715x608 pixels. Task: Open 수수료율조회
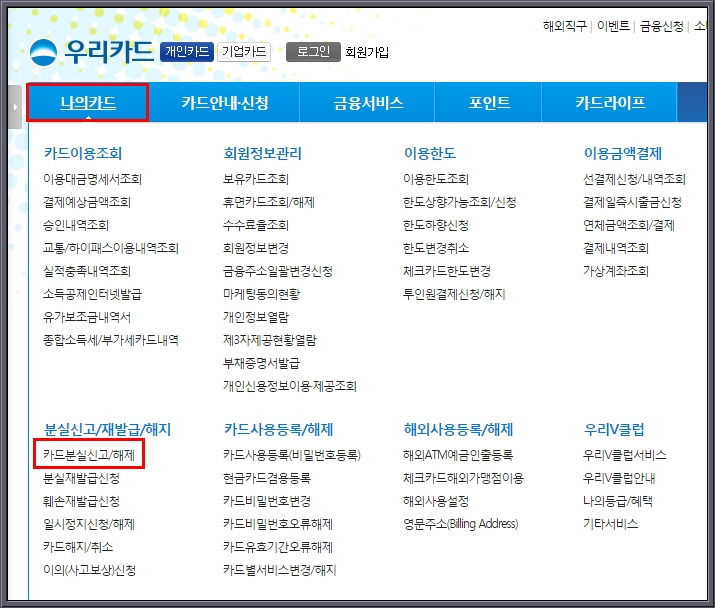point(256,225)
